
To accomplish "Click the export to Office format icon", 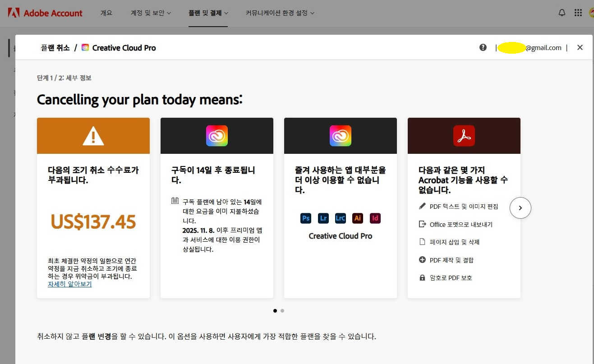I will pos(423,224).
